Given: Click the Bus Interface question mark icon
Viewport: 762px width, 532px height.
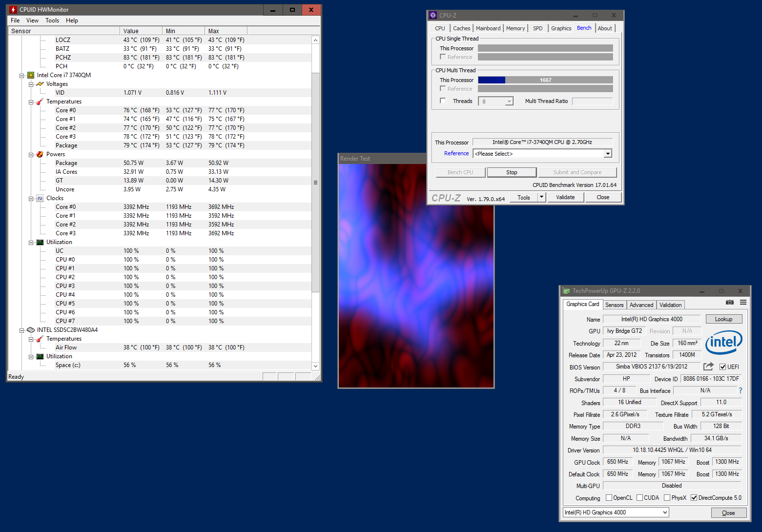Looking at the screenshot, I should (x=741, y=390).
